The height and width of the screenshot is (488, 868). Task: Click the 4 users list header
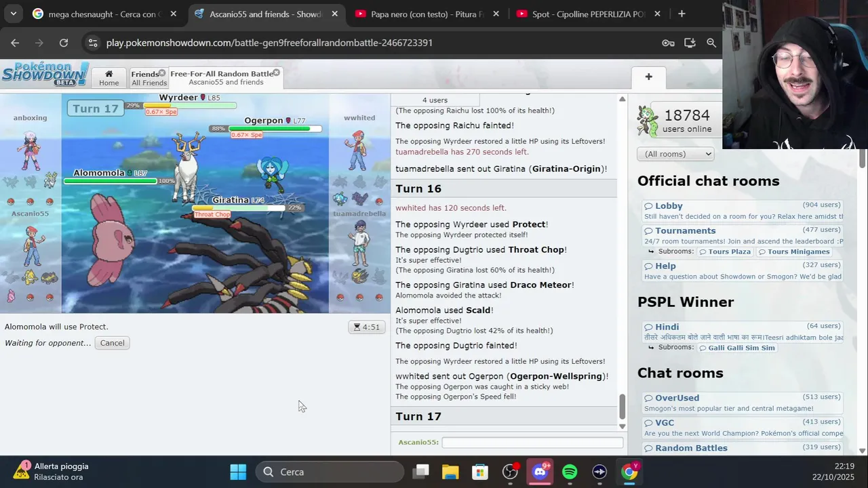(435, 100)
